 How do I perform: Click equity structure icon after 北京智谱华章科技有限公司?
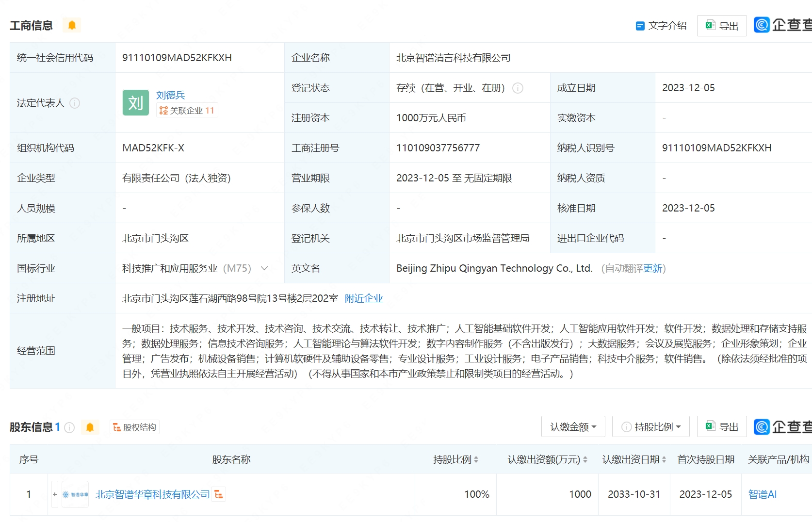pyautogui.click(x=219, y=494)
